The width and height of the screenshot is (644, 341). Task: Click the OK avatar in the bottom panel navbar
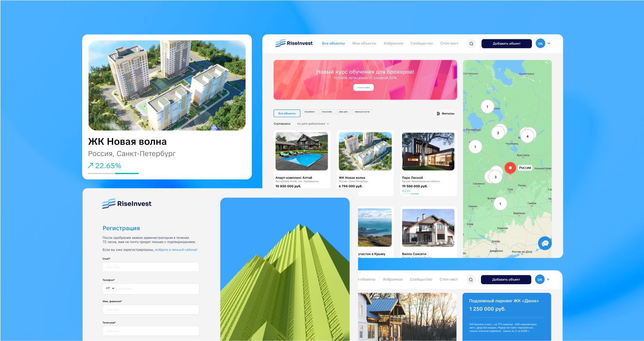pyautogui.click(x=540, y=279)
